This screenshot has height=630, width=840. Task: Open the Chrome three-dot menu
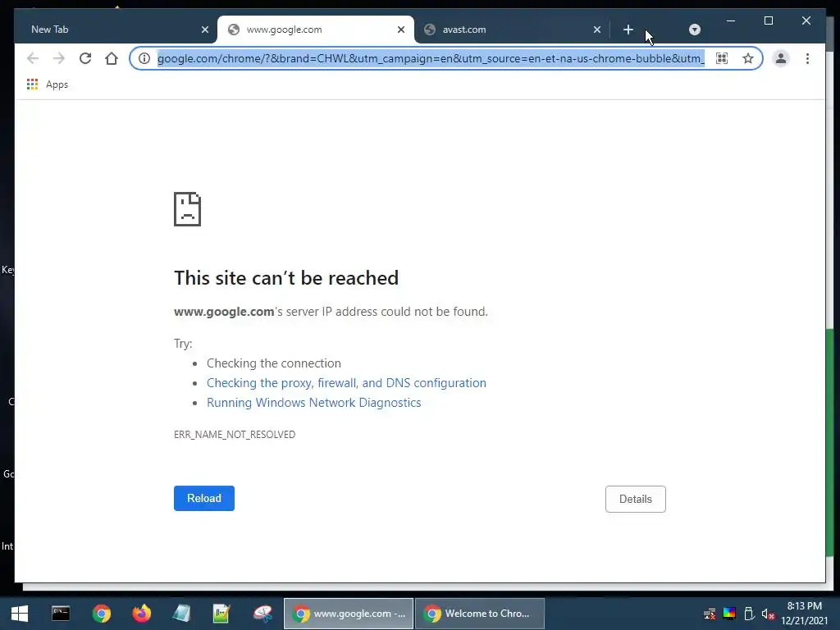(807, 58)
